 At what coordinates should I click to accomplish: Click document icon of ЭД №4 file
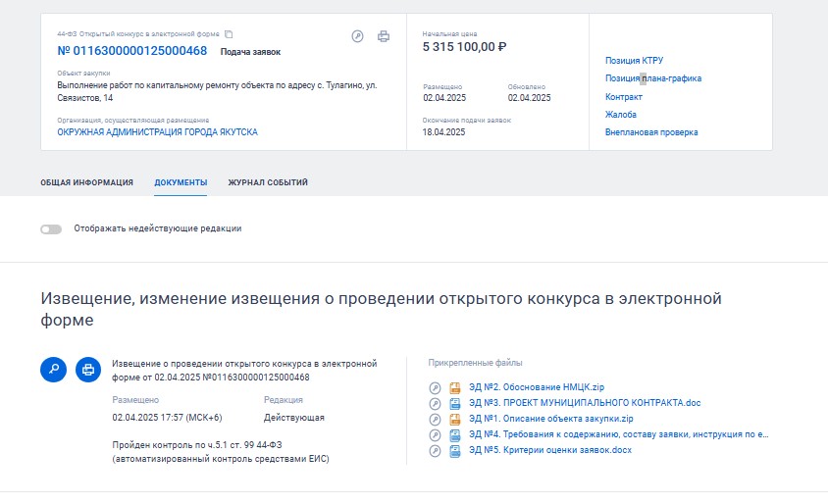pos(454,436)
